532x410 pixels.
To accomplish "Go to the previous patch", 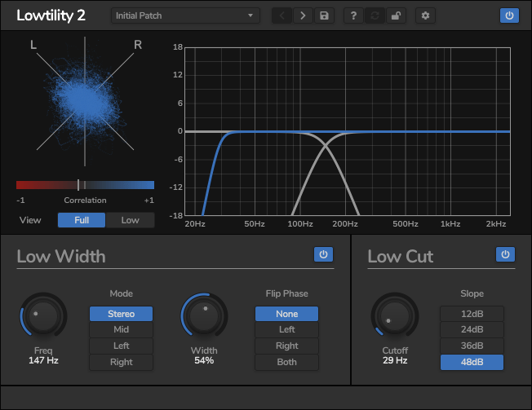I will click(282, 15).
